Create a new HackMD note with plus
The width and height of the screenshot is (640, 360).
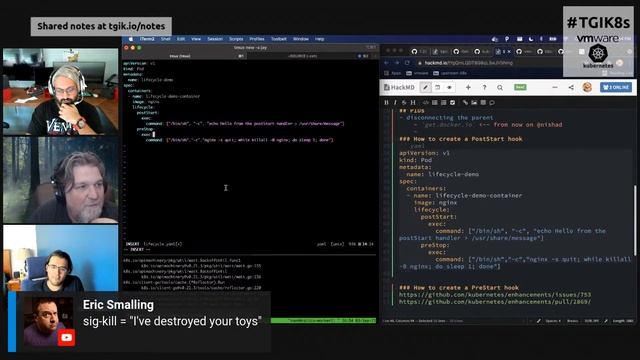tap(468, 87)
